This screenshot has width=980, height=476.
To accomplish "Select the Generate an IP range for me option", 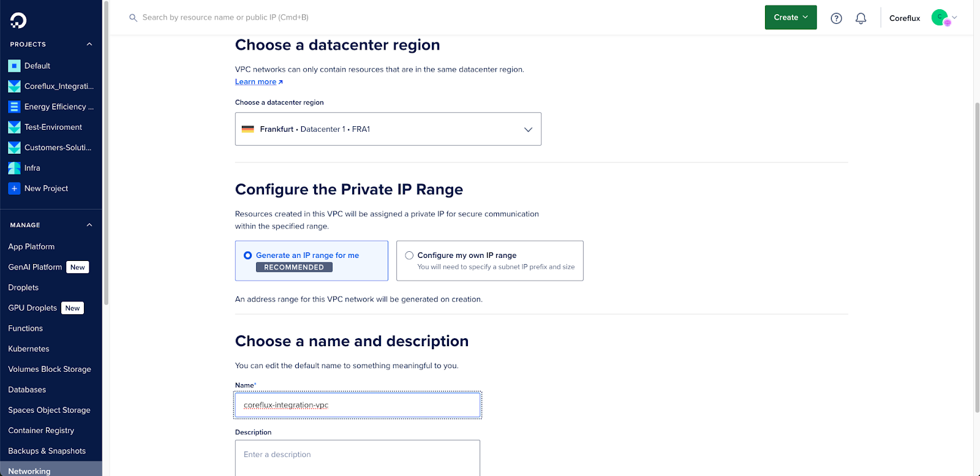I will point(247,255).
